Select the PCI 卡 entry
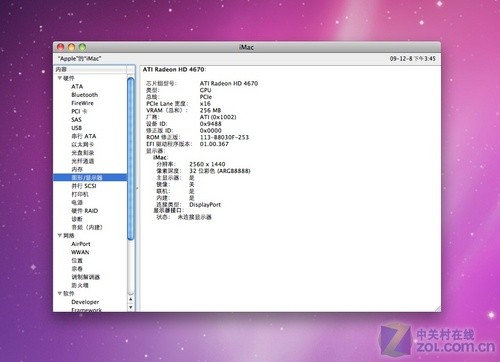Image resolution: width=500 pixels, height=362 pixels. point(79,111)
